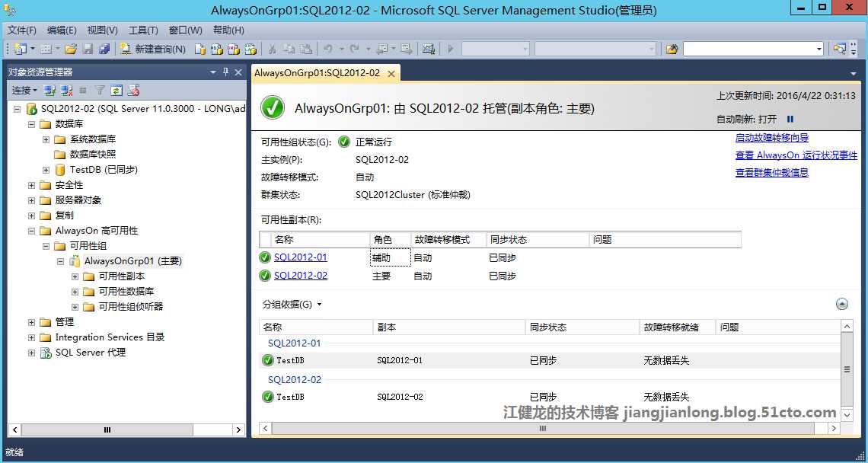
Task: Open the 编辑(E) menu
Action: tap(62, 30)
